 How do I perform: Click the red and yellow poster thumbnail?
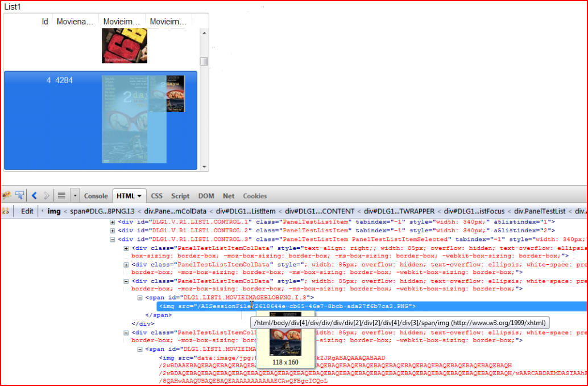[x=125, y=46]
